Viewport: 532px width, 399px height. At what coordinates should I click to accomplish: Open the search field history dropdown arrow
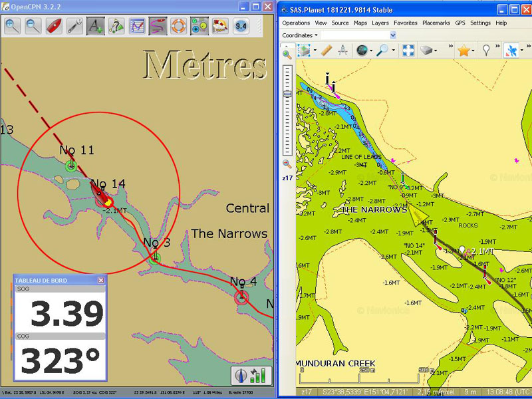(x=393, y=35)
